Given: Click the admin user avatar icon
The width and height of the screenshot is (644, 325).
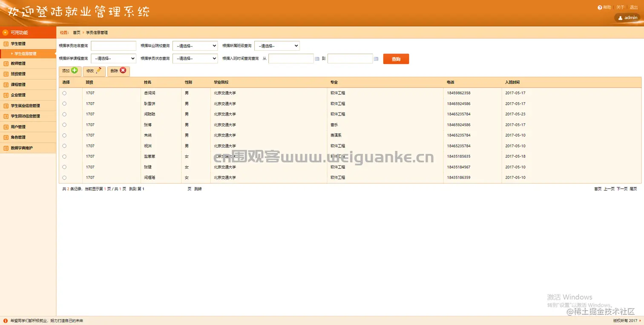Looking at the screenshot, I should 620,18.
